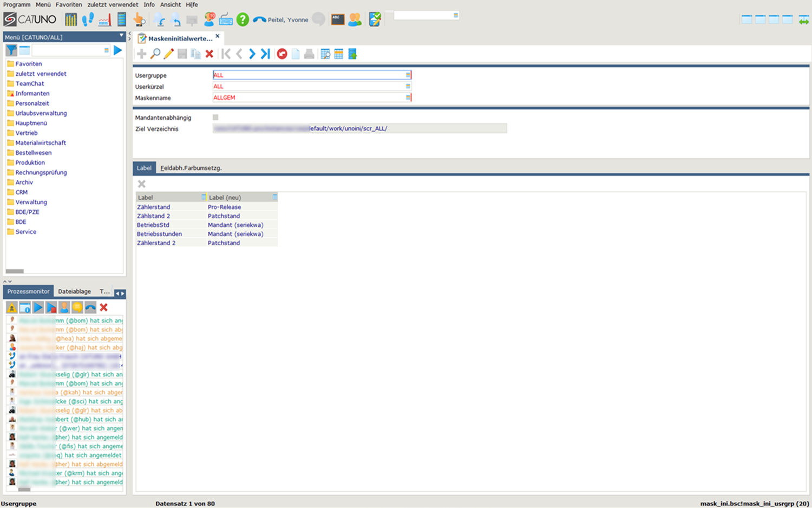Viewport: 812px width, 508px height.
Task: Click the green help question mark icon
Action: pyautogui.click(x=243, y=19)
